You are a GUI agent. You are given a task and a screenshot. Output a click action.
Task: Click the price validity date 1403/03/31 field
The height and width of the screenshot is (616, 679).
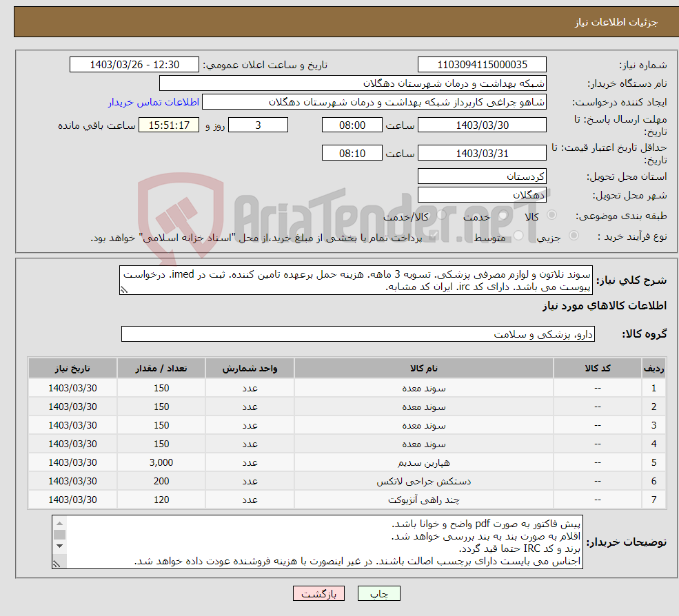482,153
